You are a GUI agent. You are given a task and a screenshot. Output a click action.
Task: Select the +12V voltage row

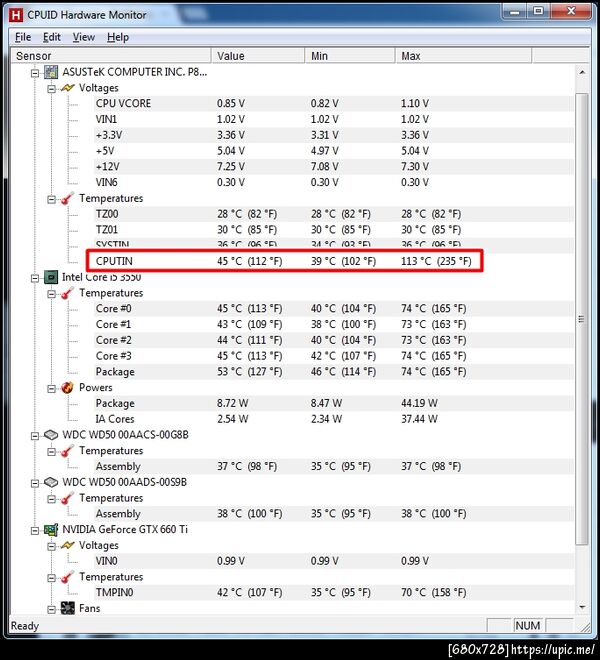click(334, 167)
